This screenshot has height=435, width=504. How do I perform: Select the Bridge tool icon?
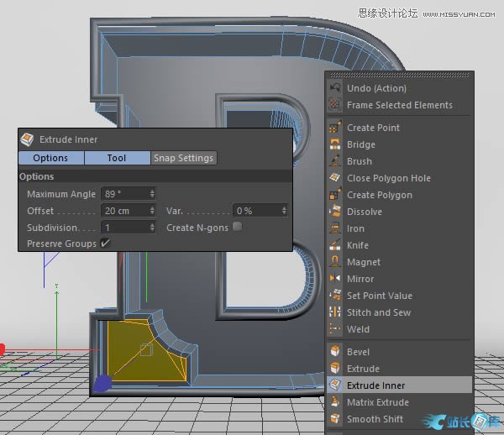click(x=335, y=144)
